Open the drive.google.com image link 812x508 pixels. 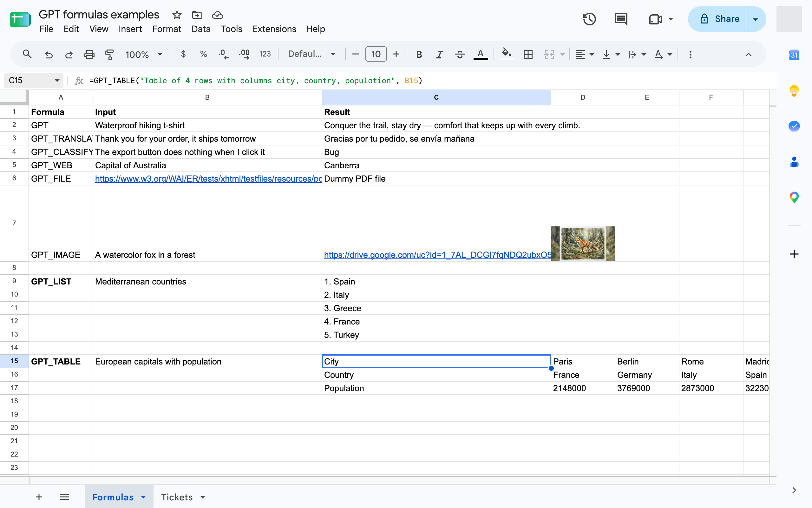[x=437, y=255]
